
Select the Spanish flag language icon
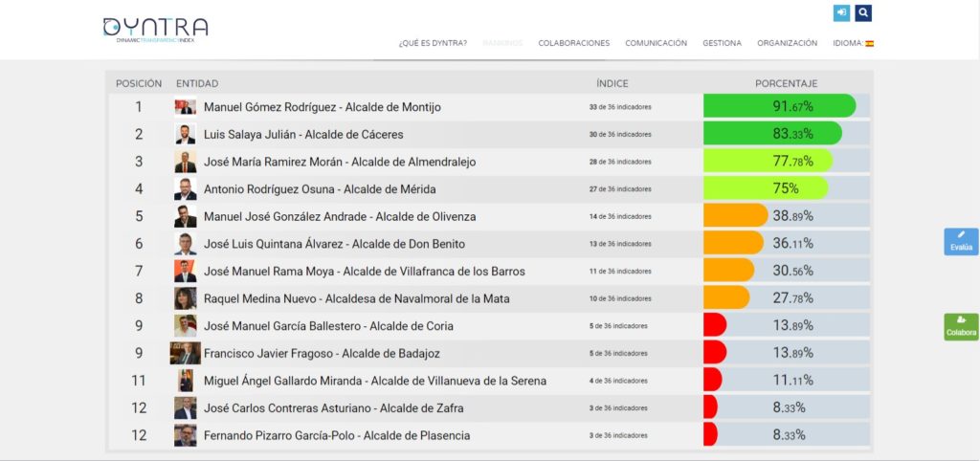click(869, 43)
